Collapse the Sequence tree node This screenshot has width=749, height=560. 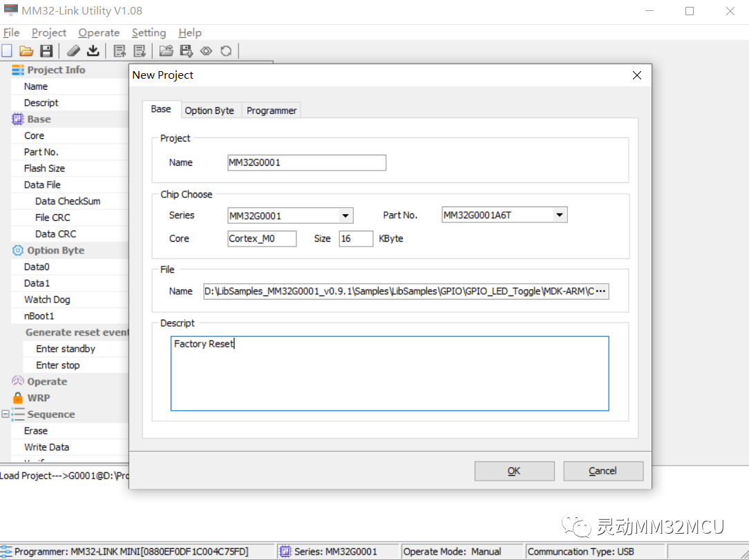[6, 414]
